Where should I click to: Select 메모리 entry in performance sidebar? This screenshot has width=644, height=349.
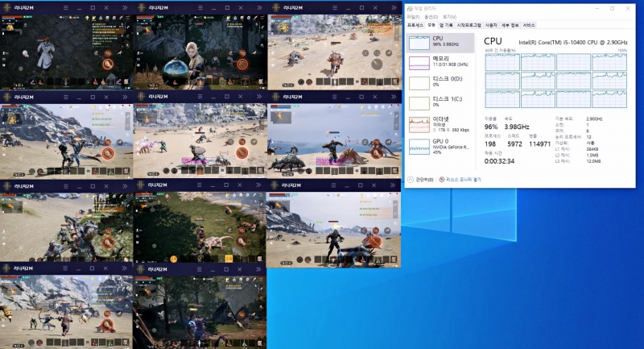point(440,63)
